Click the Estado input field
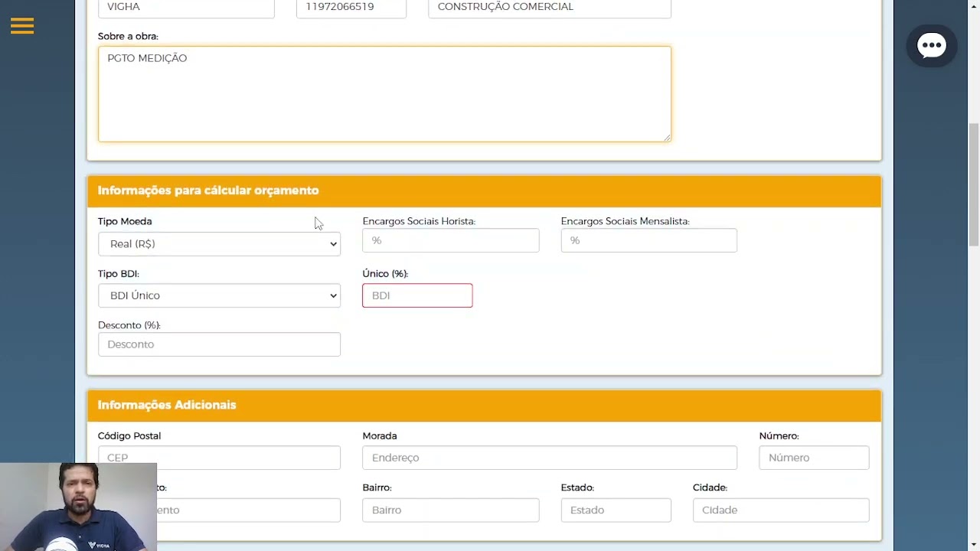The height and width of the screenshot is (551, 980). (616, 510)
